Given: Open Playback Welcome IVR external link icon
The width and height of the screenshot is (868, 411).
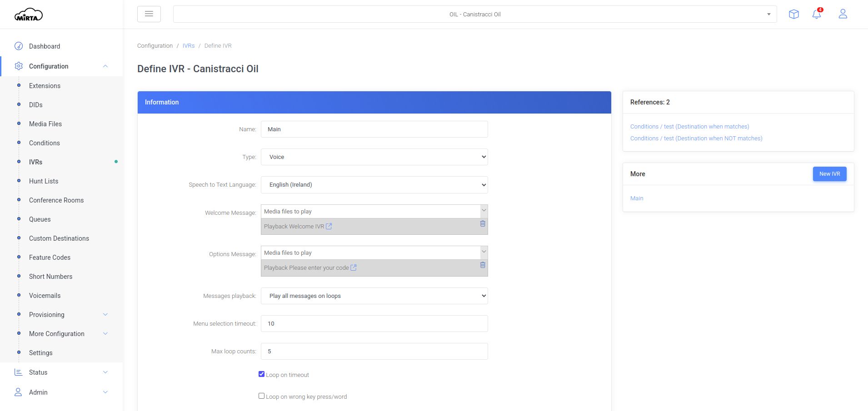Looking at the screenshot, I should tap(329, 226).
